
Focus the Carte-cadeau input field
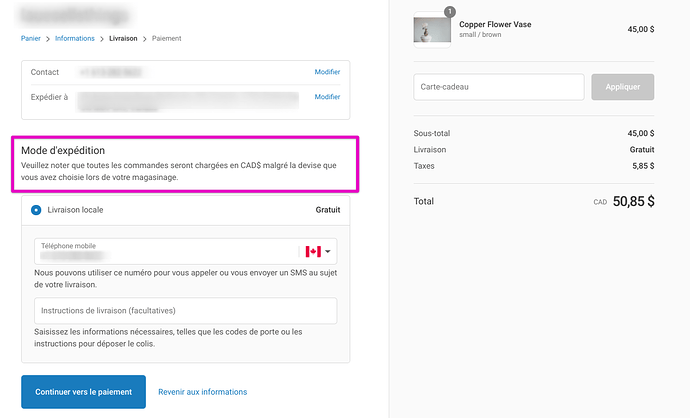click(499, 87)
